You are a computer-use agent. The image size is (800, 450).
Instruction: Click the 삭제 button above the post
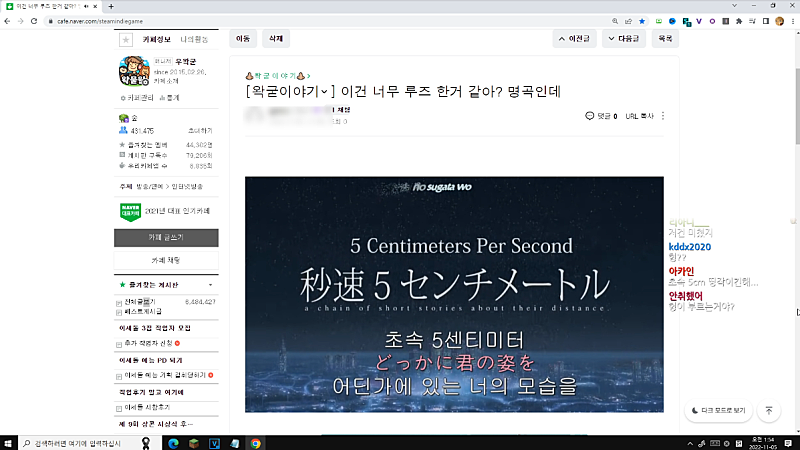pyautogui.click(x=276, y=39)
